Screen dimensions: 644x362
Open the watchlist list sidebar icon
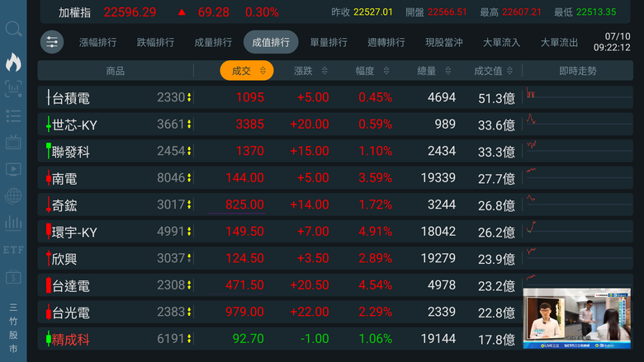tap(13, 116)
